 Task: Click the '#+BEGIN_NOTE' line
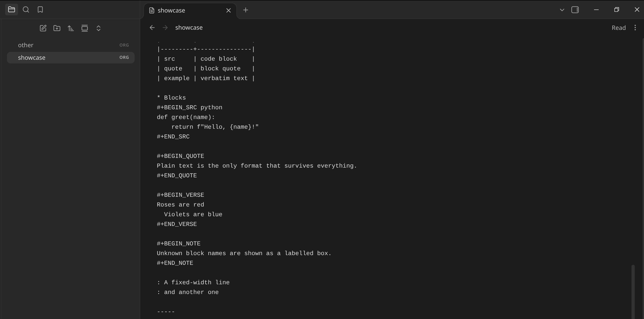click(179, 244)
